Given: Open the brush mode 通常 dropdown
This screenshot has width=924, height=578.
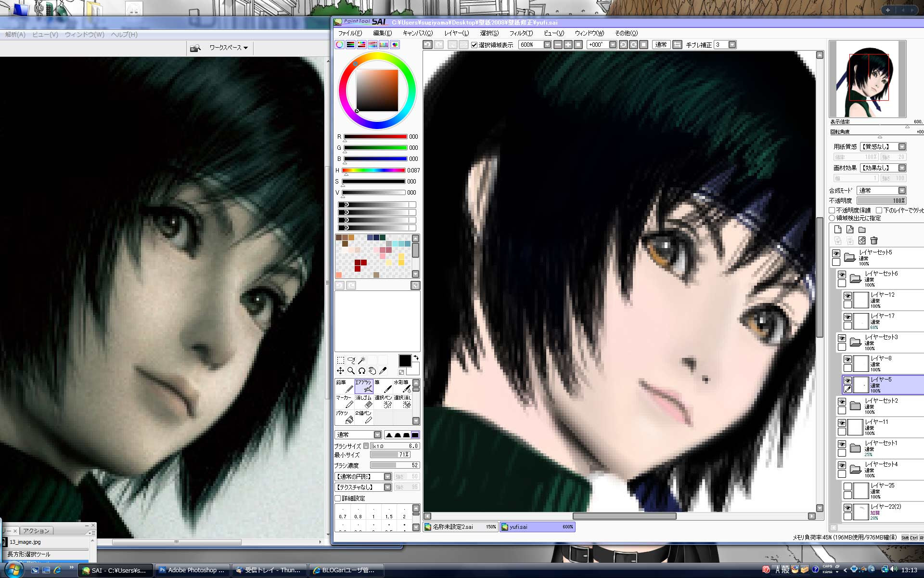Looking at the screenshot, I should (x=378, y=434).
